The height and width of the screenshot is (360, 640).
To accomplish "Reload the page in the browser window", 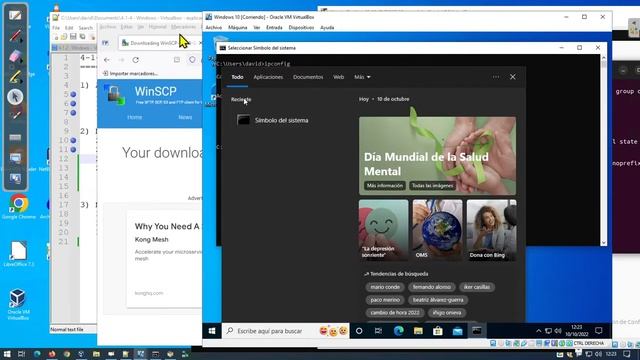I will click(136, 60).
